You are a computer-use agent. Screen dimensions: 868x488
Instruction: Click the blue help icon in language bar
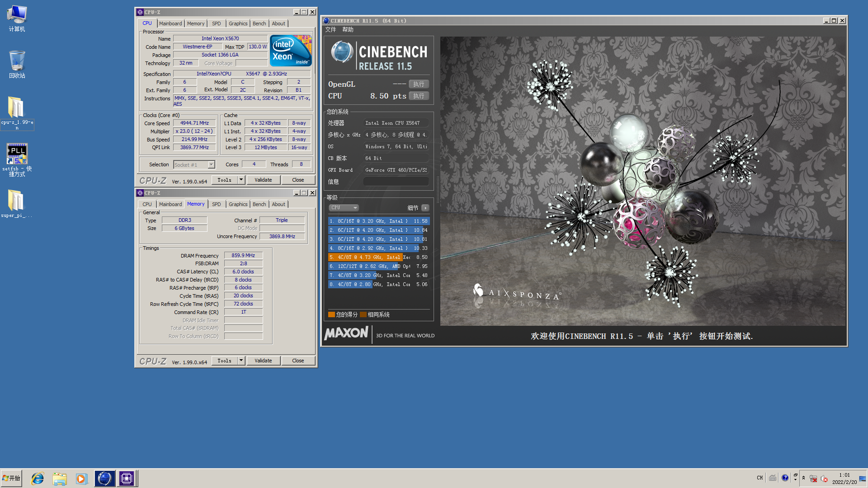click(785, 478)
